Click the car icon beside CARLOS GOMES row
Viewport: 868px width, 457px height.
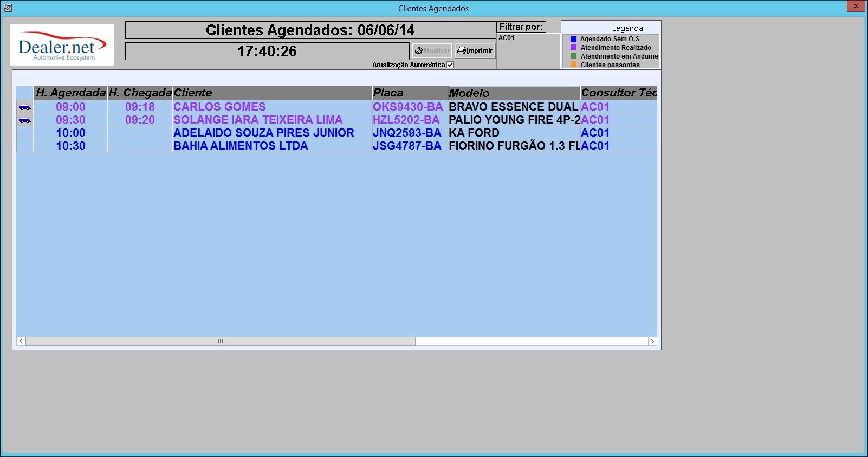tap(25, 107)
